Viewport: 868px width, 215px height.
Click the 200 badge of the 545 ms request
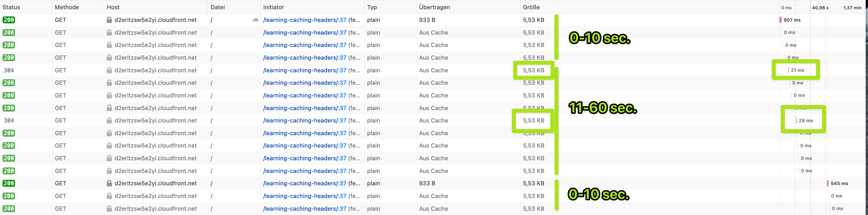tap(9, 183)
